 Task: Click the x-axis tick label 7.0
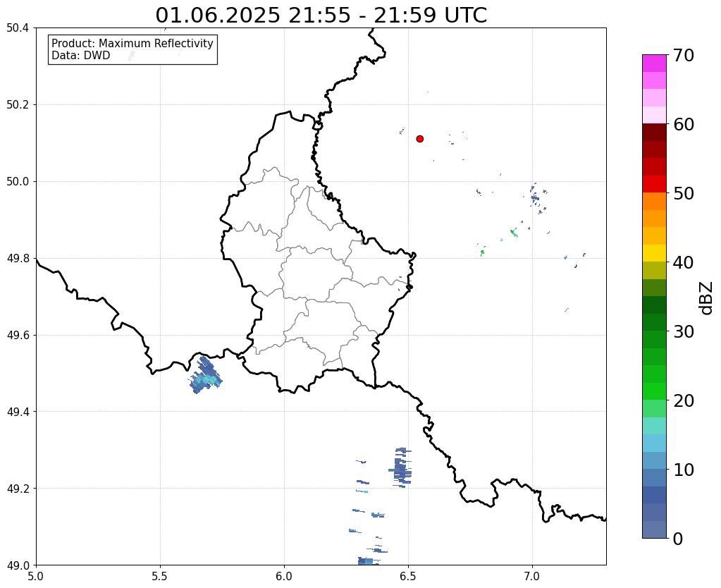[x=532, y=577]
